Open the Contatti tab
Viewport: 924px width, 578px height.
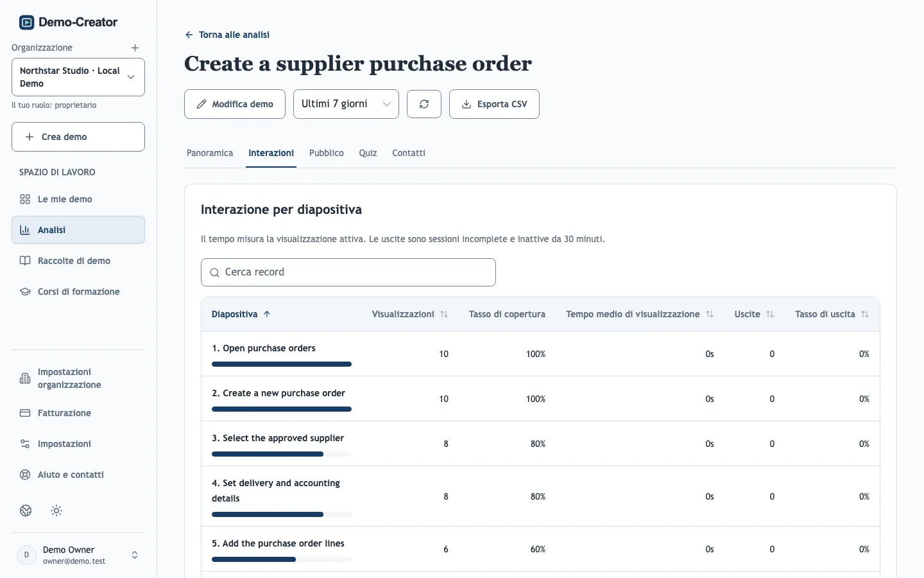(x=409, y=153)
